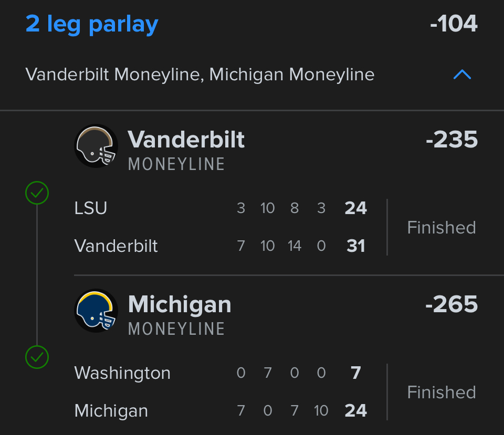This screenshot has height=435, width=504.
Task: Click the Finished status for Washington-Michigan game
Action: [442, 392]
